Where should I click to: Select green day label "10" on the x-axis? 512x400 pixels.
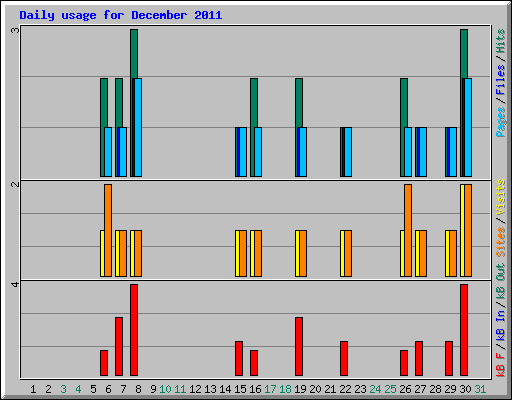165,389
